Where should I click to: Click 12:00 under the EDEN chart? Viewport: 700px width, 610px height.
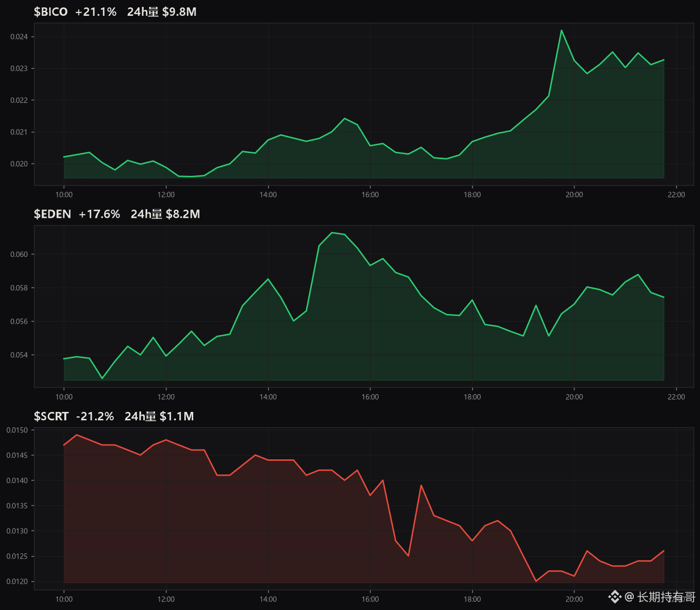tap(166, 397)
